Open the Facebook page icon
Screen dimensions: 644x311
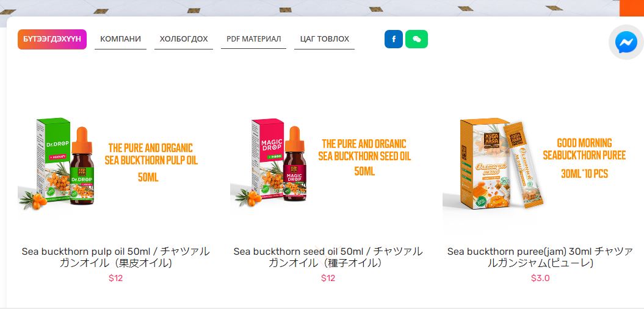[393, 39]
